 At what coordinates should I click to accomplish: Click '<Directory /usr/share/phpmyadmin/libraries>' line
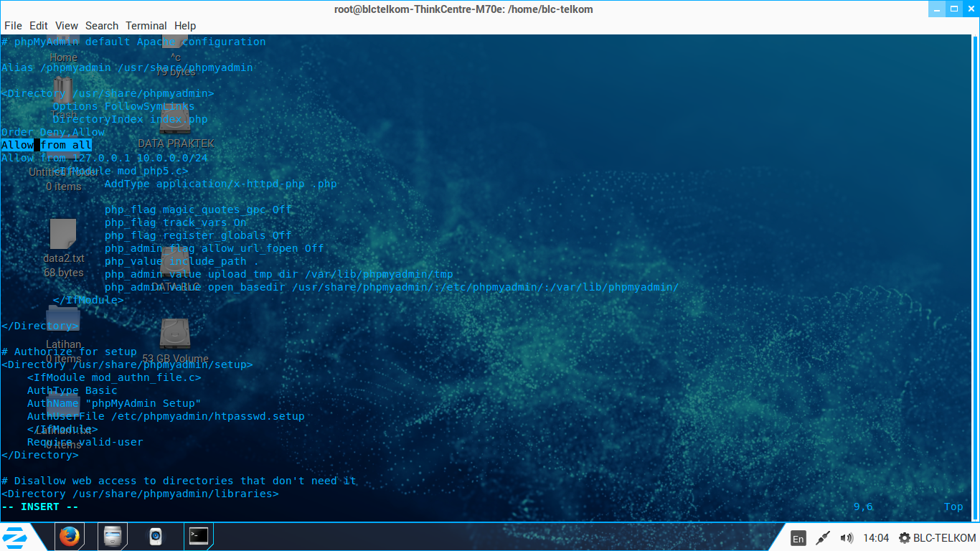tap(140, 494)
